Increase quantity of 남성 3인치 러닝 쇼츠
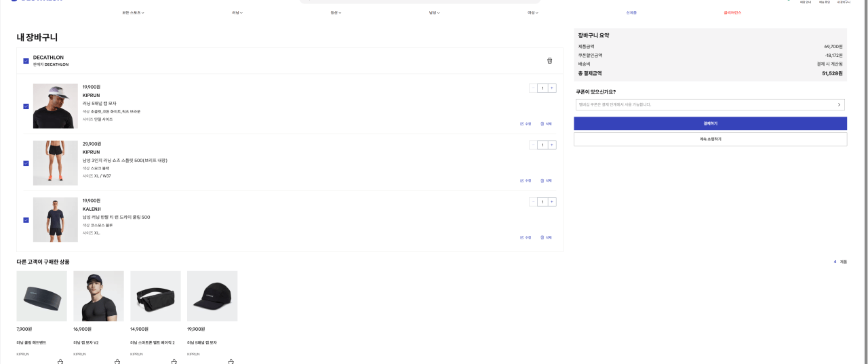This screenshot has width=868, height=364. pyautogui.click(x=552, y=145)
